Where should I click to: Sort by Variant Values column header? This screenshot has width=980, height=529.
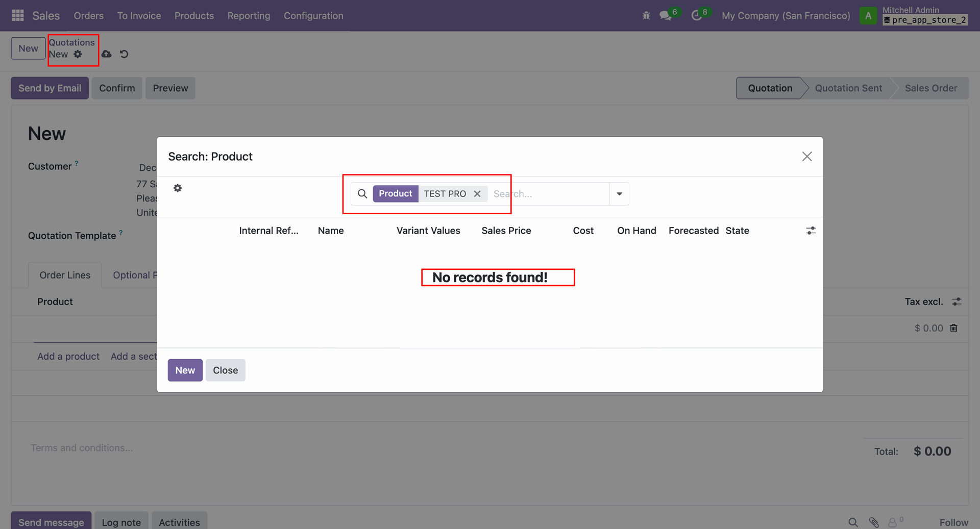[428, 231]
